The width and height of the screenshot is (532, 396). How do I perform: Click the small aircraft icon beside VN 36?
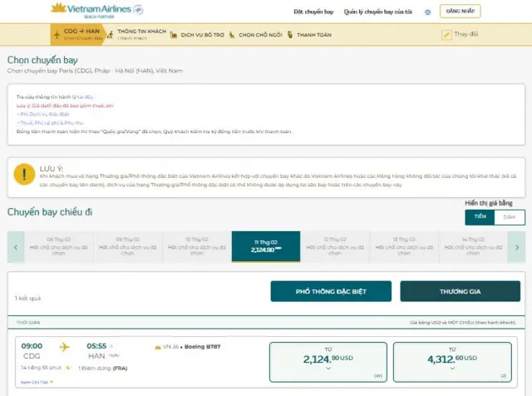(157, 347)
